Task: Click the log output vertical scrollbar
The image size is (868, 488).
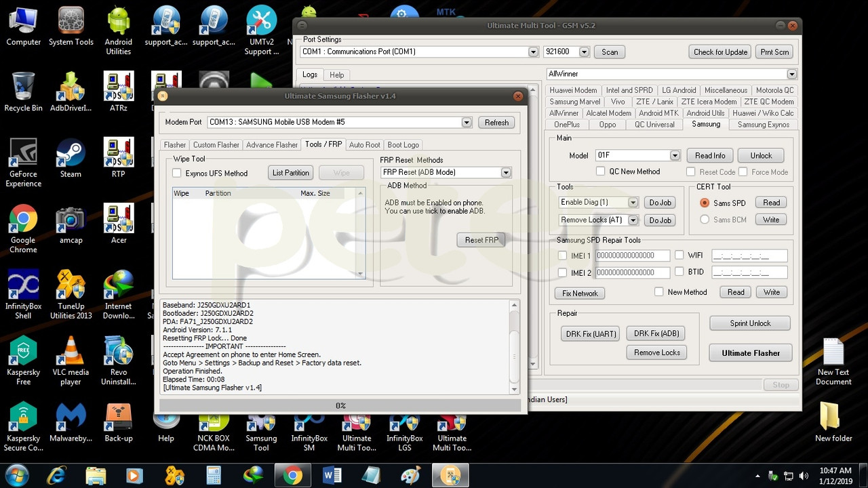Action: click(514, 346)
